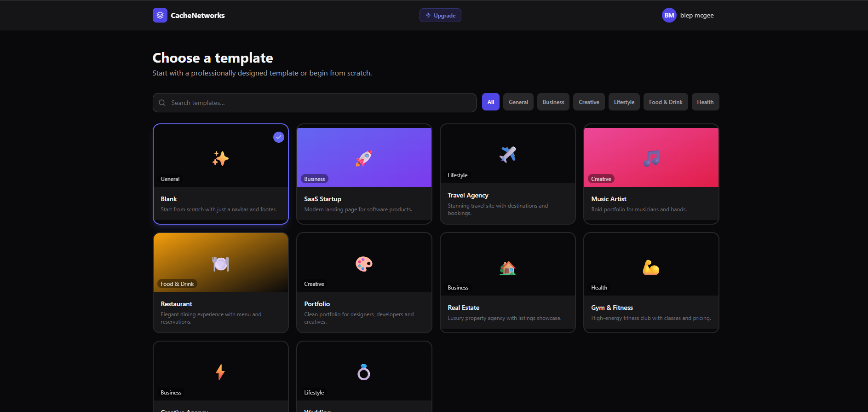The height and width of the screenshot is (412, 868).
Task: Switch to the Creative filter
Action: click(x=589, y=102)
